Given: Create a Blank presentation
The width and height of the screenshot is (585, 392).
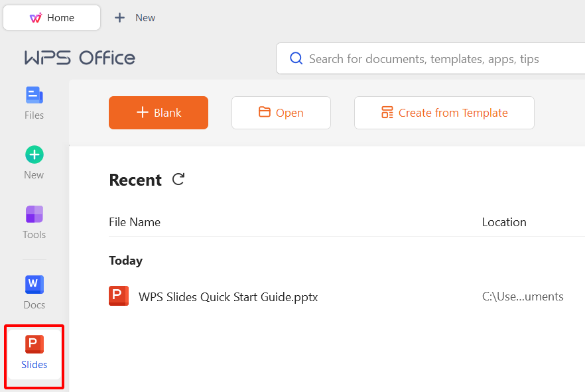Looking at the screenshot, I should click(159, 113).
